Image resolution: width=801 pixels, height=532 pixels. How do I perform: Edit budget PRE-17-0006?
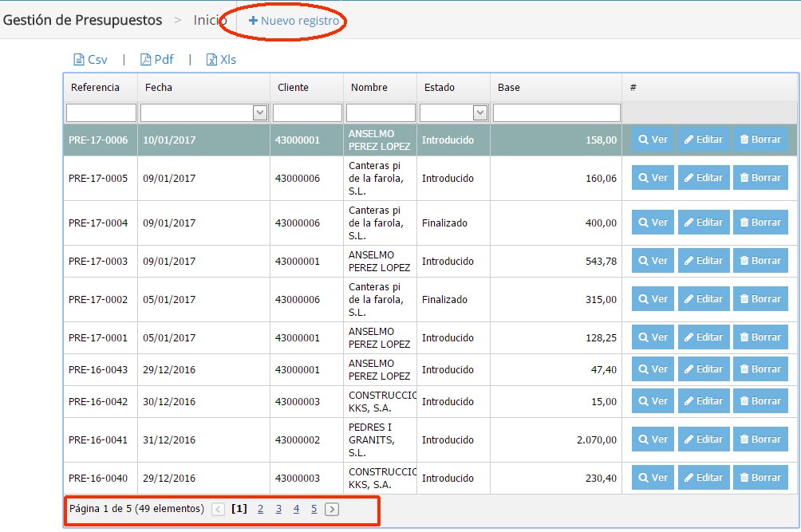[x=704, y=140]
